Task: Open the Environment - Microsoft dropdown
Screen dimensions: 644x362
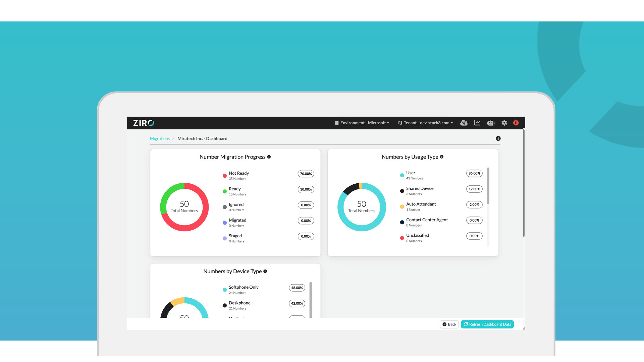Action: pos(362,123)
